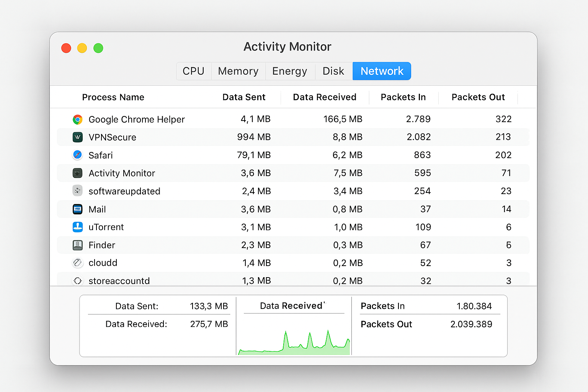Sort by Packets In column header
The width and height of the screenshot is (588, 392).
[403, 97]
